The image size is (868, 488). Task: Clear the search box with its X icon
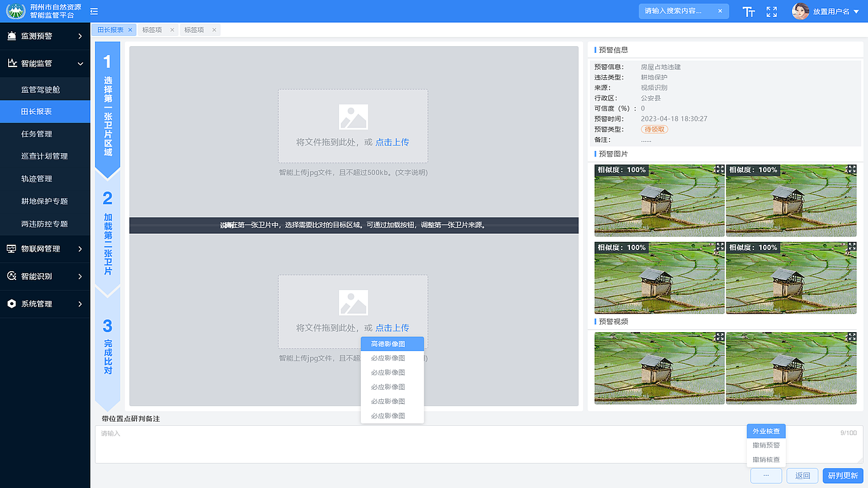point(719,11)
